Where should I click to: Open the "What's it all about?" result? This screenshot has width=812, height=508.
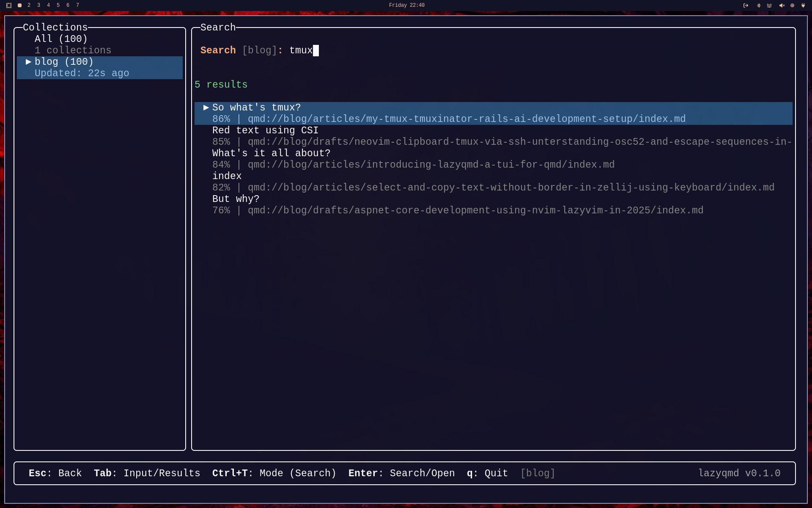271,153
